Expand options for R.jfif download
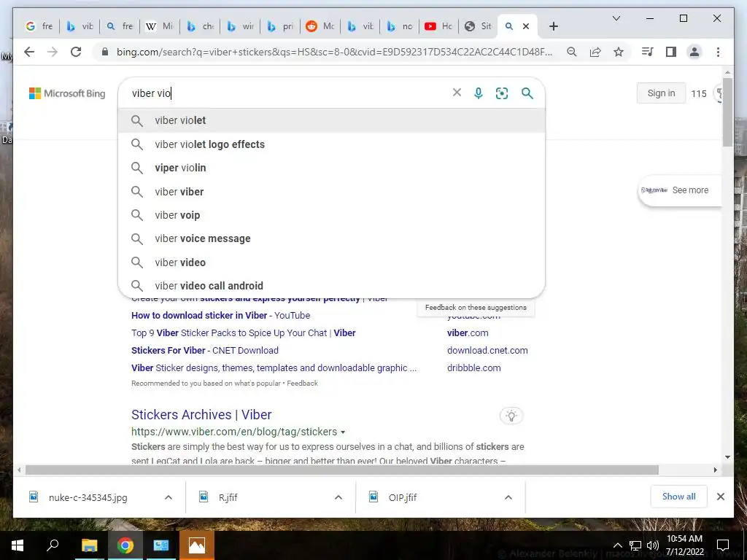The width and height of the screenshot is (747, 560). 338,497
